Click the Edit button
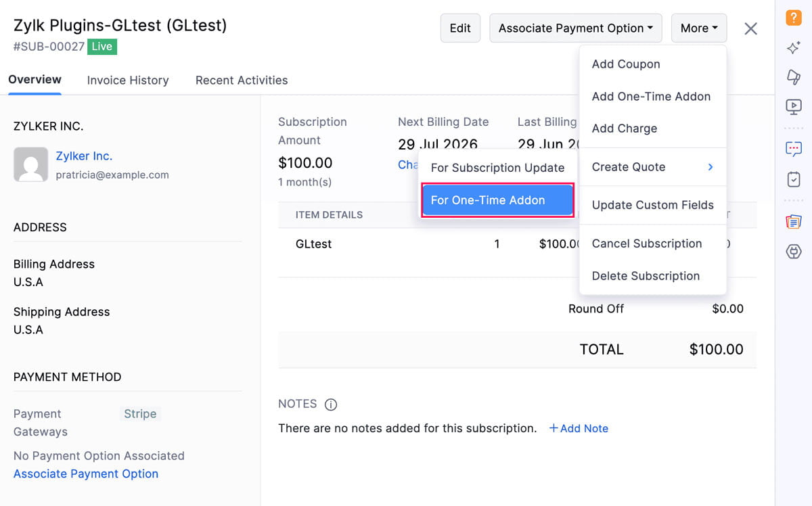This screenshot has width=812, height=506. [460, 28]
